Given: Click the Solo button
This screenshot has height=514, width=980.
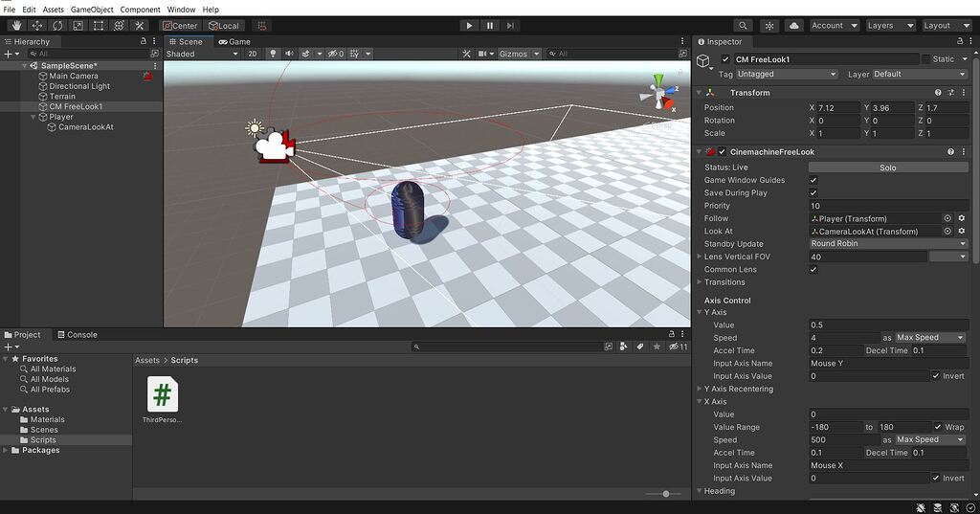Looking at the screenshot, I should pos(888,168).
